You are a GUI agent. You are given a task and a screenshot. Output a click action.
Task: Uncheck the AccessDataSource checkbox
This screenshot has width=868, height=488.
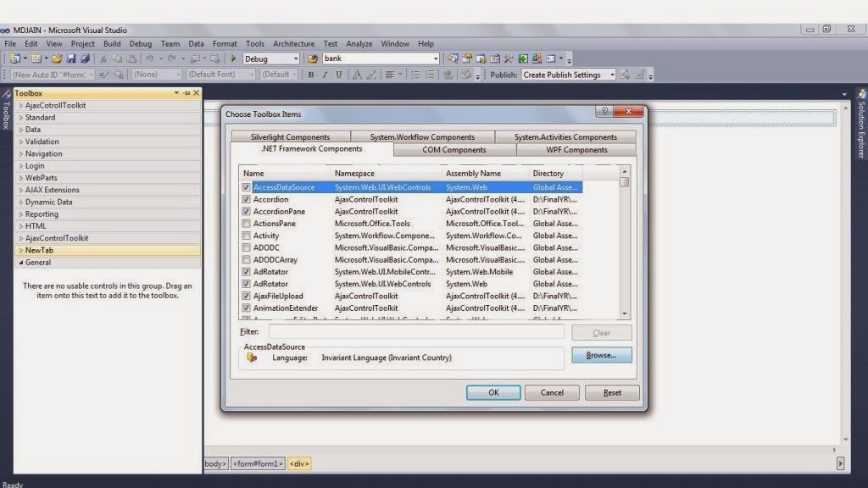pos(246,187)
